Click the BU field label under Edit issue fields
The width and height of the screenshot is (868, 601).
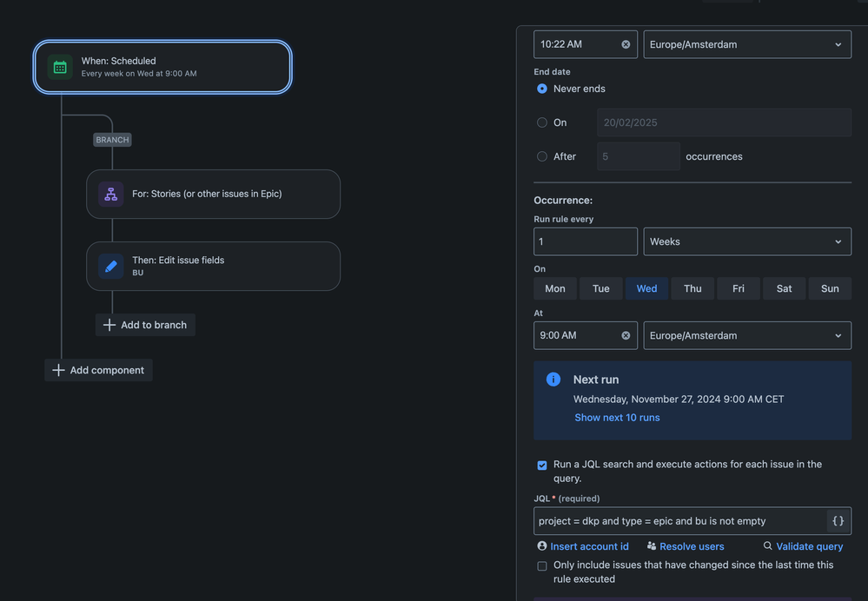[x=138, y=273]
